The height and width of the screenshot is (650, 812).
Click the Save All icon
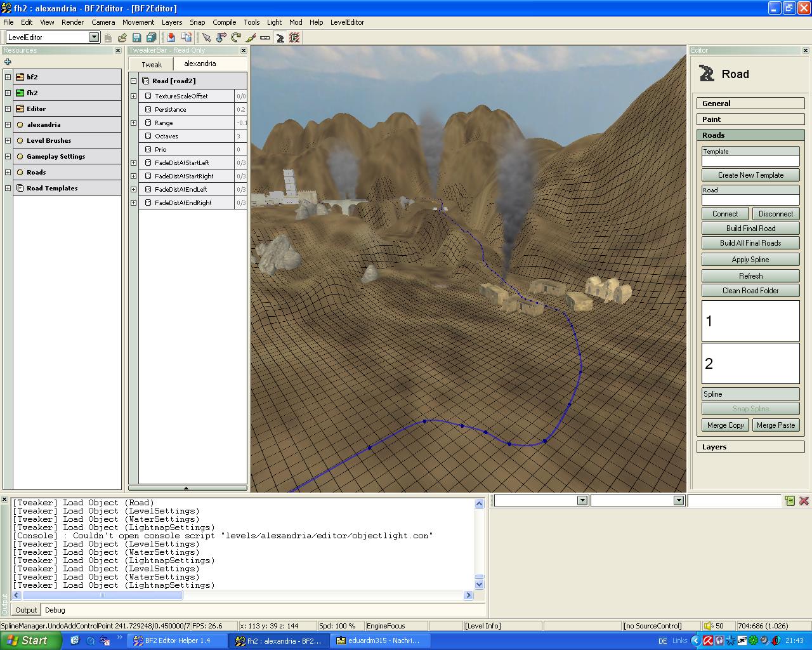coord(152,38)
